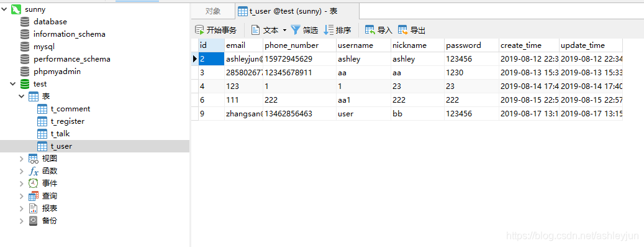
Task: Begin a transaction with 开始事务
Action: tap(216, 30)
